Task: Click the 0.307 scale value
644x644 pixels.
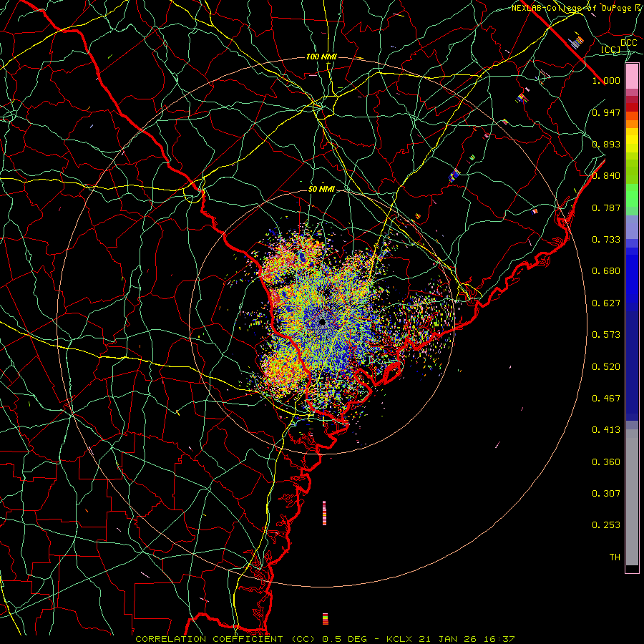Action: 606,494
